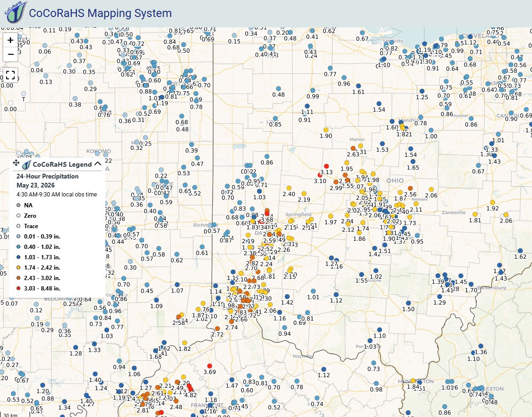This screenshot has height=417, width=532.
Task: Click the blue 1.07 station marker
Action: tap(177, 284)
